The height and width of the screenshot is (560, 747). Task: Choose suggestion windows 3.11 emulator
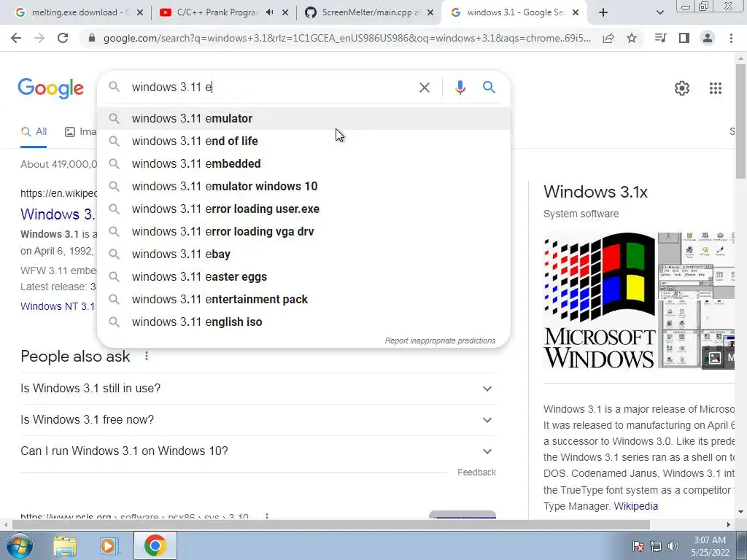(303, 119)
